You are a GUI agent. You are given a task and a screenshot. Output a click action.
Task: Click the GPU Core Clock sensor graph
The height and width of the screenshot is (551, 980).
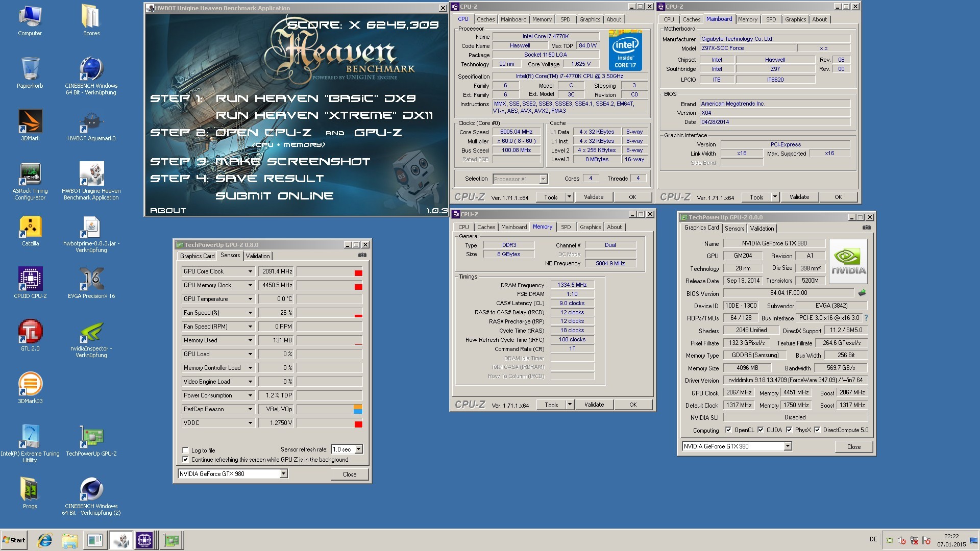(329, 271)
